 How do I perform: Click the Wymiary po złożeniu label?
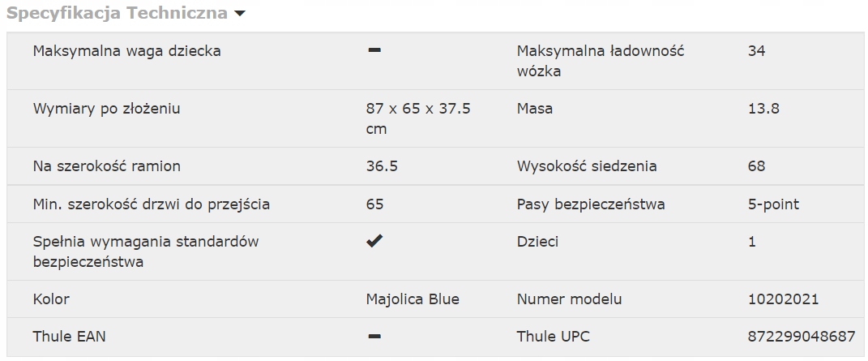click(x=106, y=109)
